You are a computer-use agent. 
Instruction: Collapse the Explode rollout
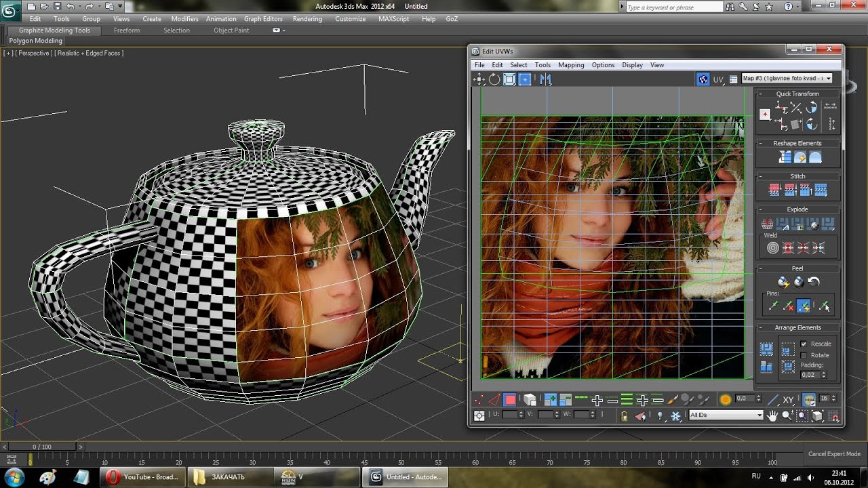[x=797, y=209]
